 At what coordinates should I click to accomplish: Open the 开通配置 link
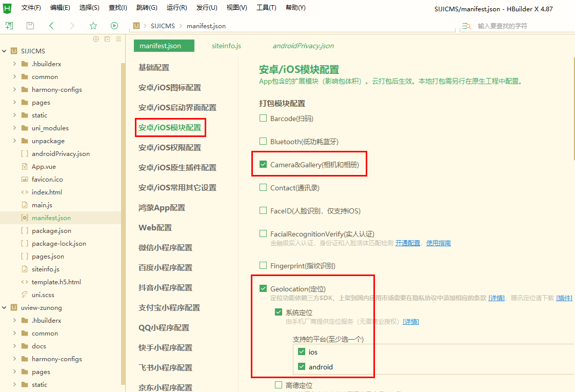click(x=407, y=243)
